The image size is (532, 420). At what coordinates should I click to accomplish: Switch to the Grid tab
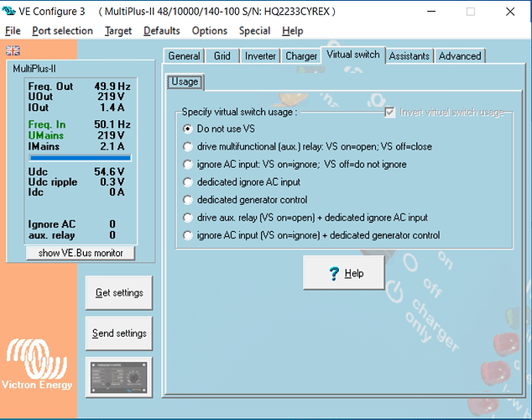coord(222,55)
